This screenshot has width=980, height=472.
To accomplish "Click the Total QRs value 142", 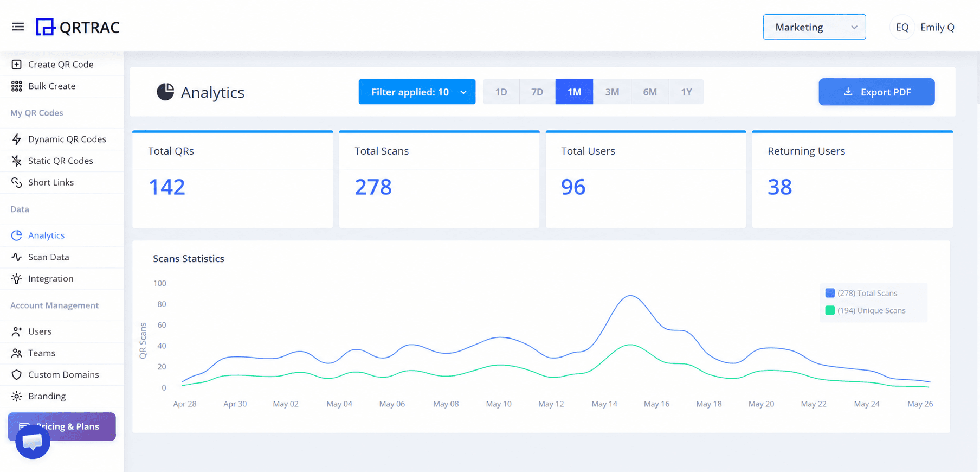I will point(167,187).
